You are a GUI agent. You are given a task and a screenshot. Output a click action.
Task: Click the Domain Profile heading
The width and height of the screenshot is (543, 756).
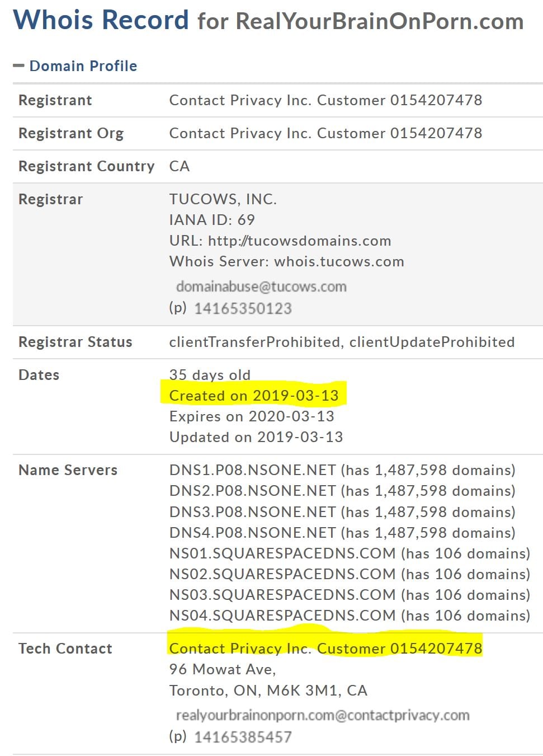pyautogui.click(x=83, y=66)
